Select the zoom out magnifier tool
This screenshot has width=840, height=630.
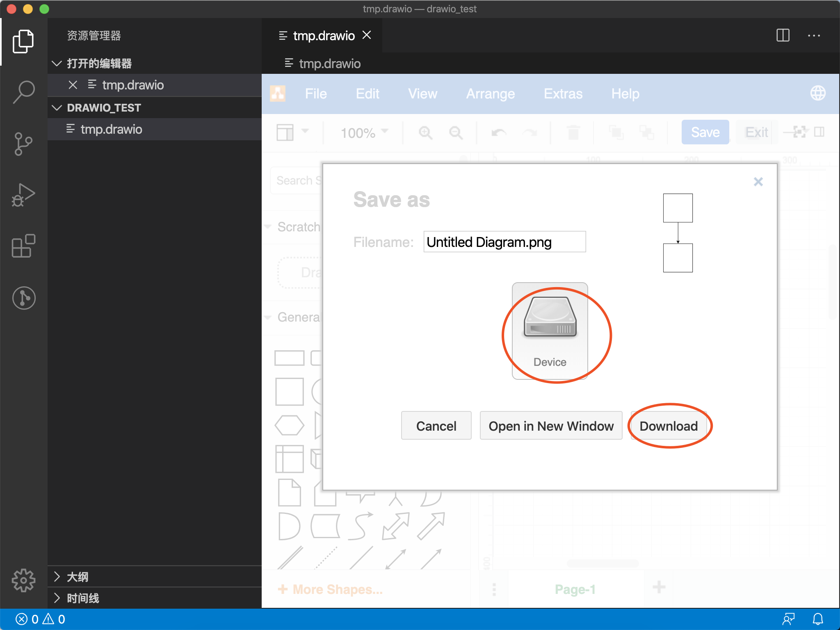coord(456,132)
